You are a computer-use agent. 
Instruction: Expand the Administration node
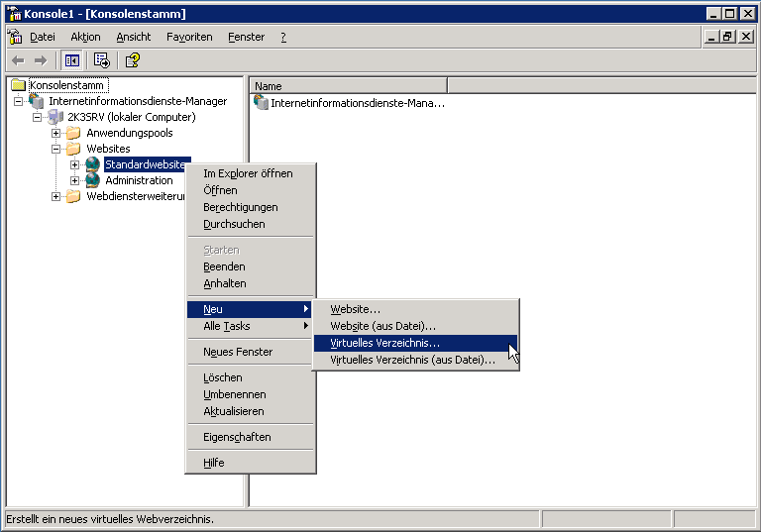74,180
